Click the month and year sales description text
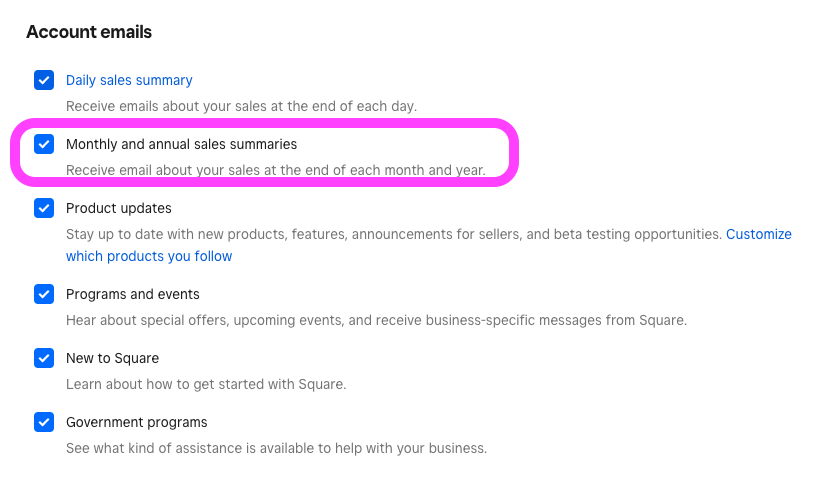 (275, 170)
